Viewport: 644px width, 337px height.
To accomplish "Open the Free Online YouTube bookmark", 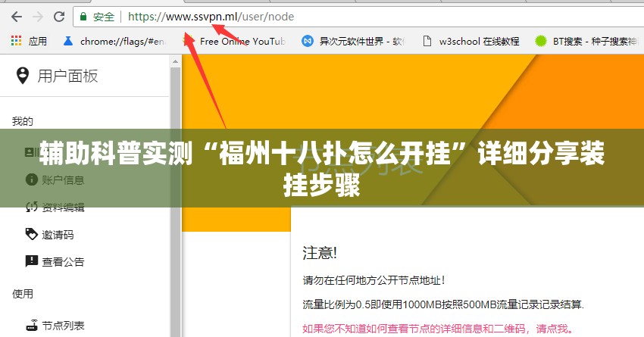I will coord(234,41).
